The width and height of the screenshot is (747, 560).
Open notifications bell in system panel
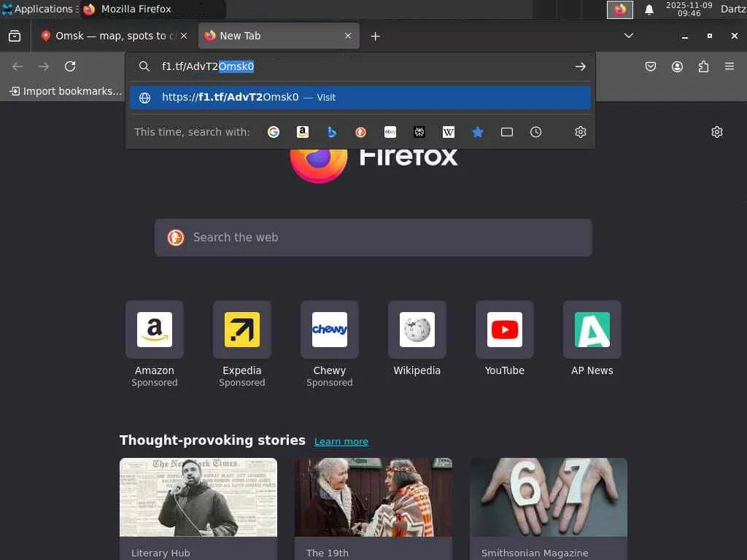click(649, 9)
